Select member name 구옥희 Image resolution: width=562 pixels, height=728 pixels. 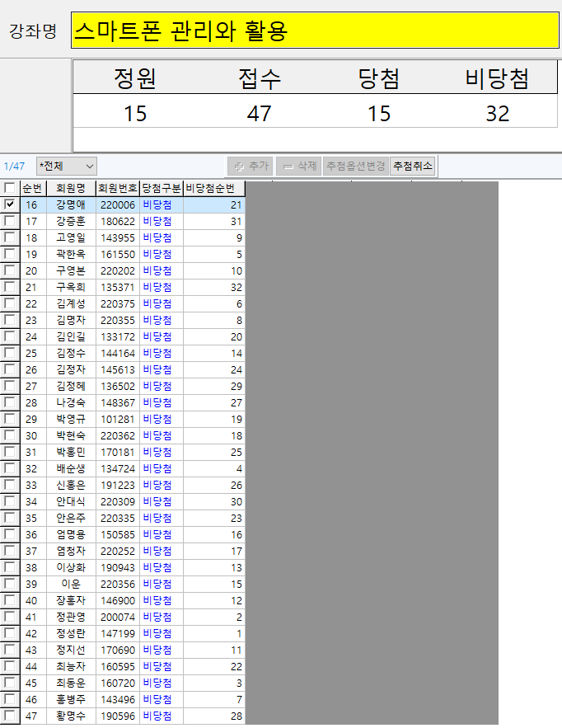[71, 288]
